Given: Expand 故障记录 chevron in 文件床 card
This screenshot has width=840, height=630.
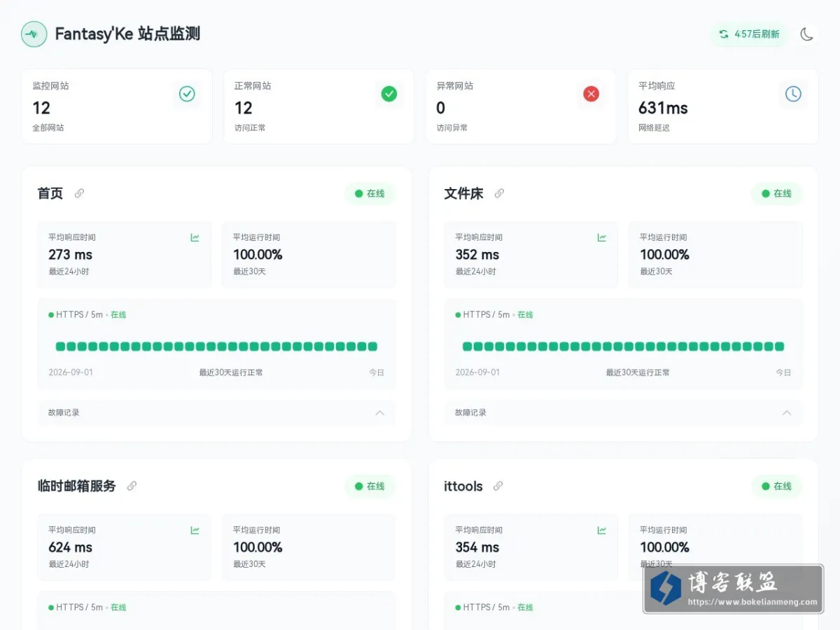Looking at the screenshot, I should point(787,413).
